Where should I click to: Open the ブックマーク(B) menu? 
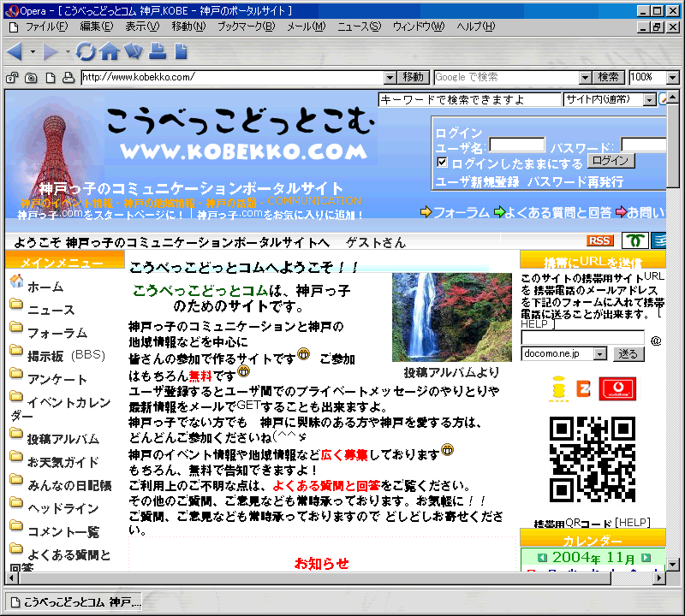(247, 27)
